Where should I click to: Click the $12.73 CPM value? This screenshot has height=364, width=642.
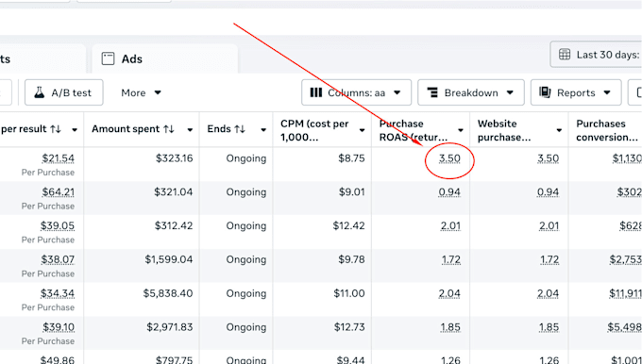click(349, 327)
